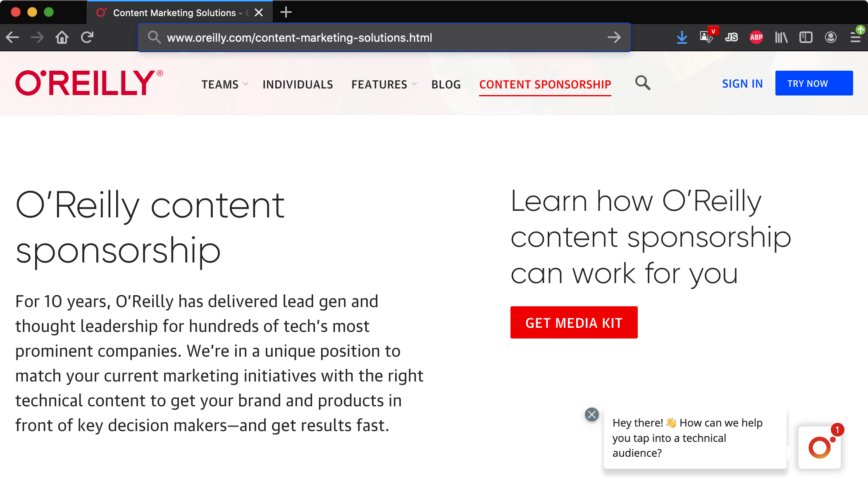Open the Blog nav item
This screenshot has width=868, height=496.
446,84
